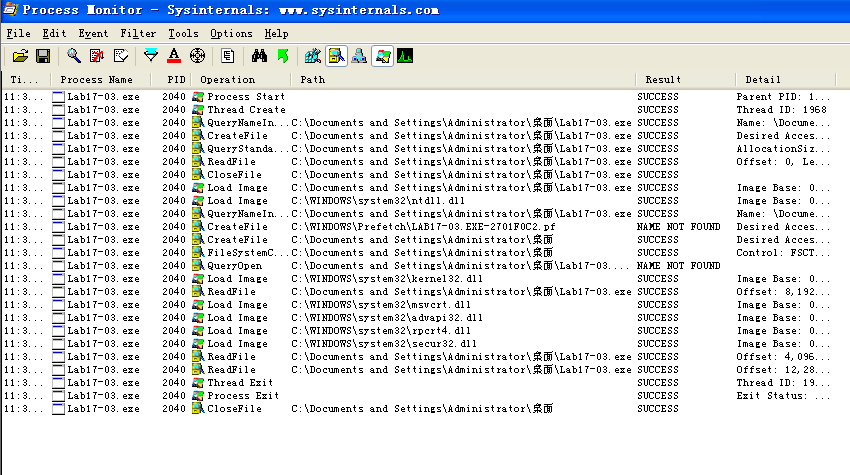Click the Save floppy disk icon
Image resolution: width=850 pixels, height=475 pixels.
click(x=43, y=56)
